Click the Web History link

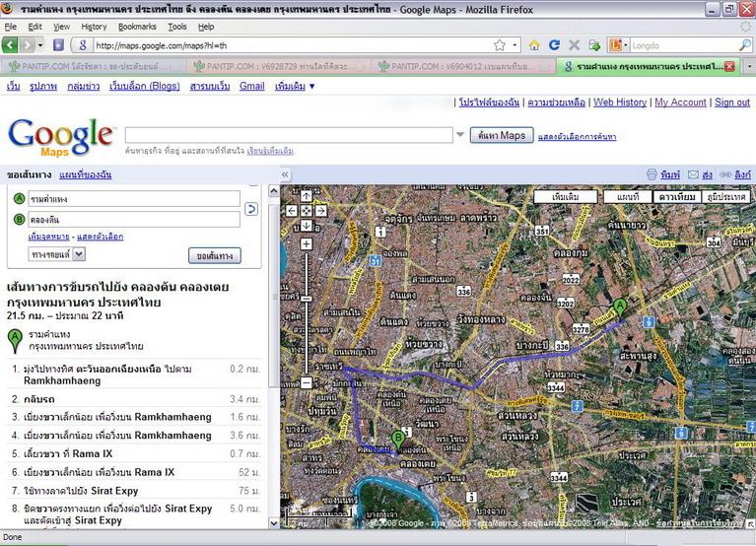[x=620, y=102]
